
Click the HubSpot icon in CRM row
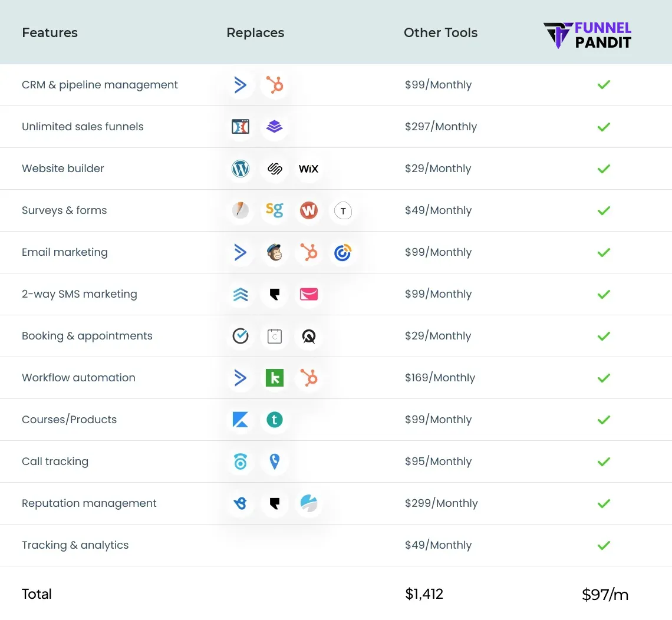[x=274, y=85]
